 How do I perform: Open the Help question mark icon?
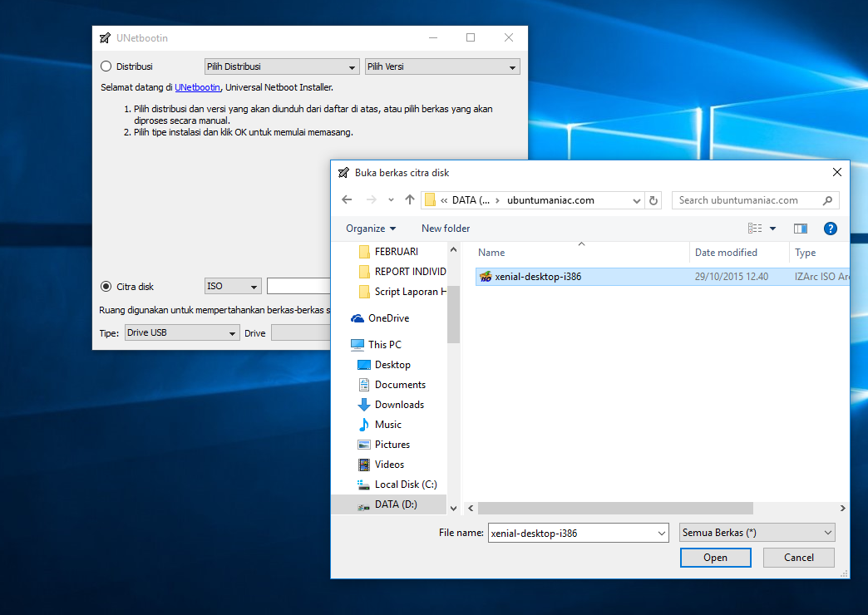[x=831, y=228]
